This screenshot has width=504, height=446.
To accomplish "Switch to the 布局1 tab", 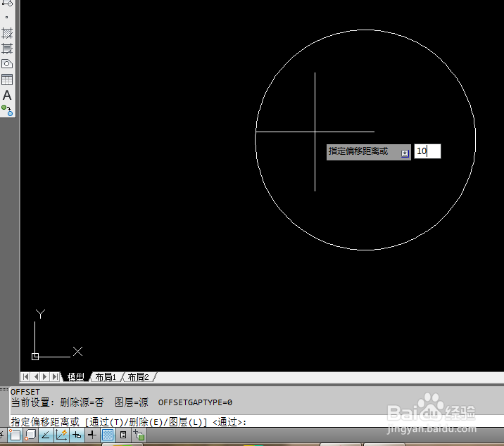I will point(106,377).
